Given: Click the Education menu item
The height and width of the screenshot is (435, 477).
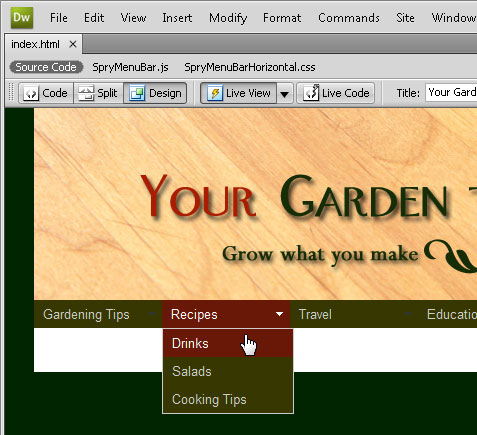Looking at the screenshot, I should pyautogui.click(x=448, y=314).
